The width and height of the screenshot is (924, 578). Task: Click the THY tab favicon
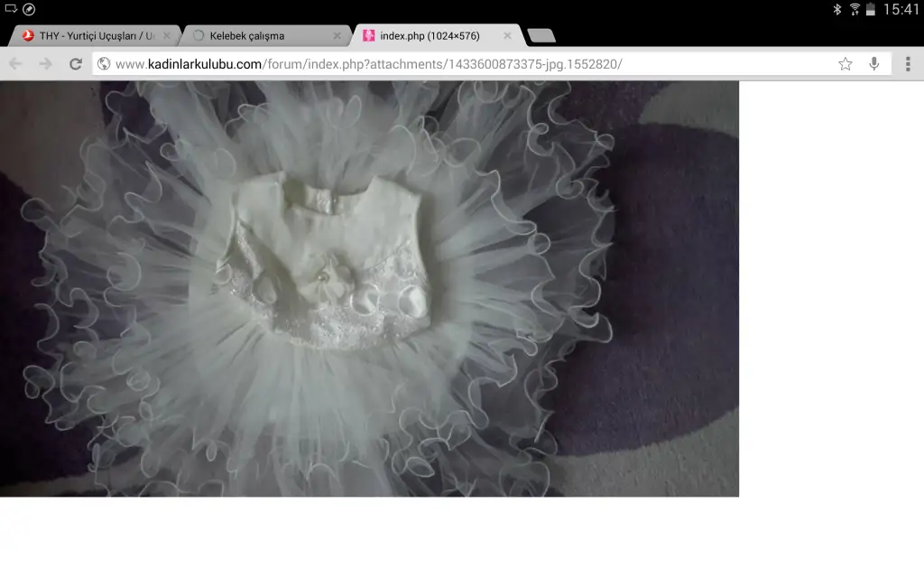(28, 36)
